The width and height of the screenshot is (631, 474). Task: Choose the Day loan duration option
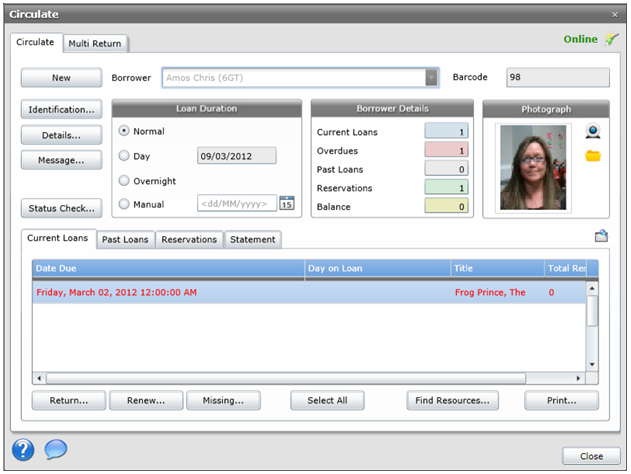125,156
